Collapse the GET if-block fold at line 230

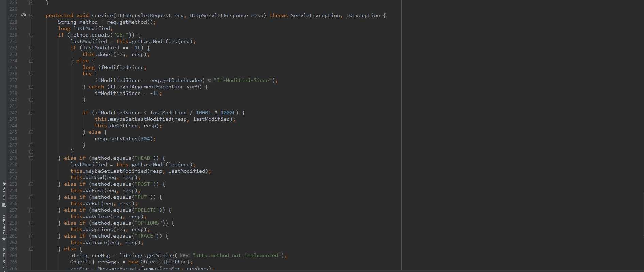(31, 35)
